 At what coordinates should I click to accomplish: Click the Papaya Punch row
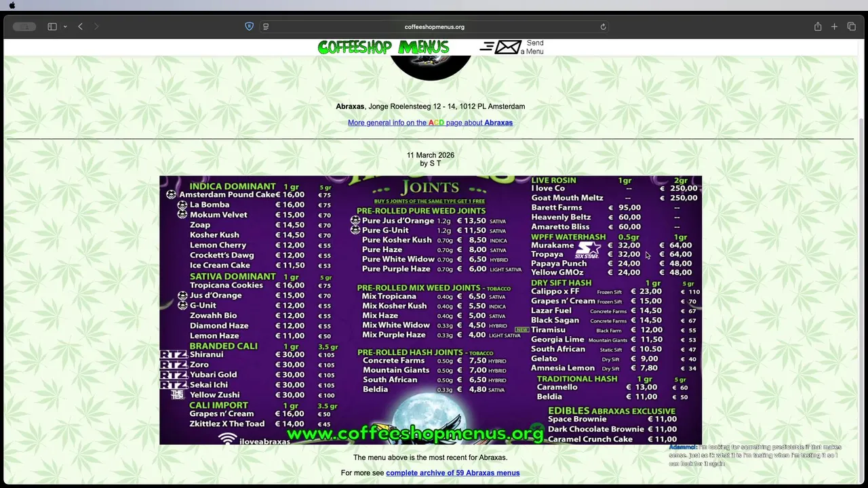click(x=612, y=264)
